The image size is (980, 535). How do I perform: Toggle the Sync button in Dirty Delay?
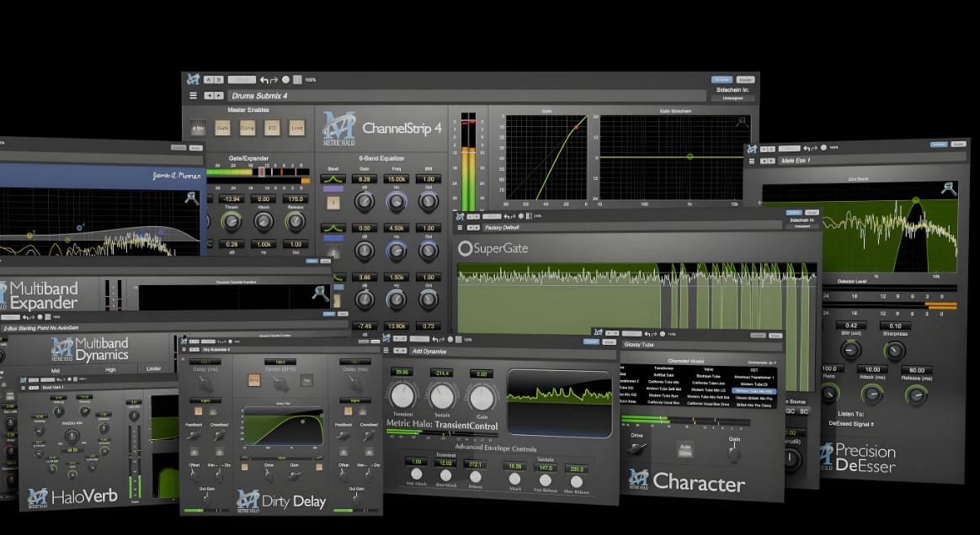[253, 380]
